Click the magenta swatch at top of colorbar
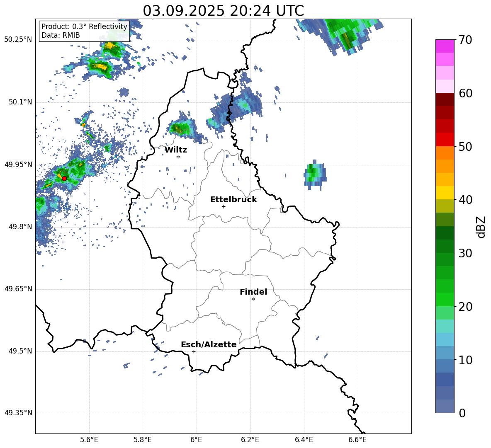 tap(445, 46)
